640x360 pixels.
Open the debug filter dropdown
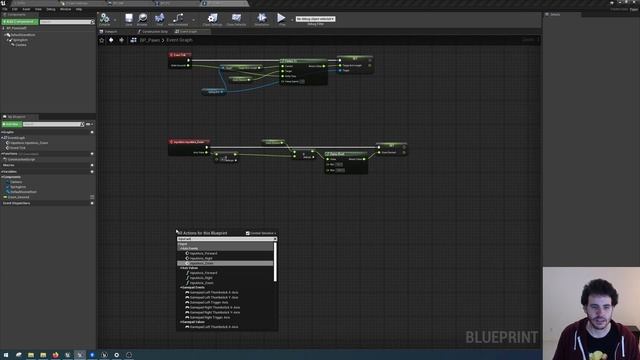tap(316, 19)
